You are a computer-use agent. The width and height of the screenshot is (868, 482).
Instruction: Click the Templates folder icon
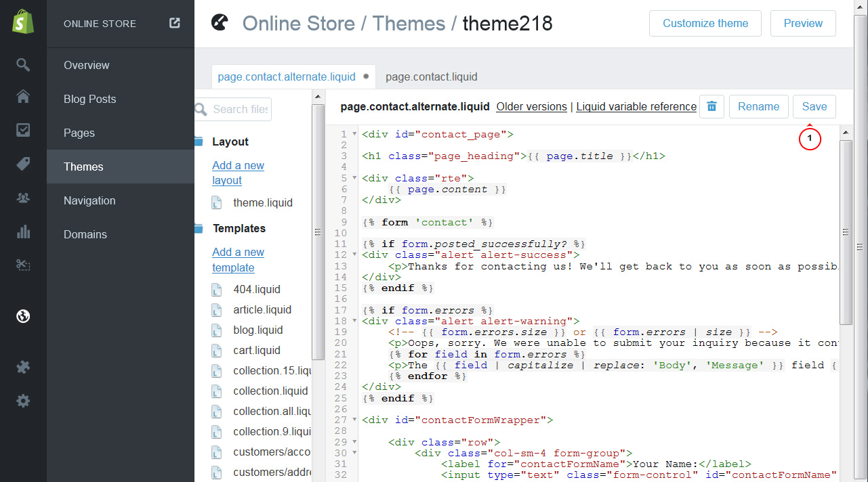point(199,228)
